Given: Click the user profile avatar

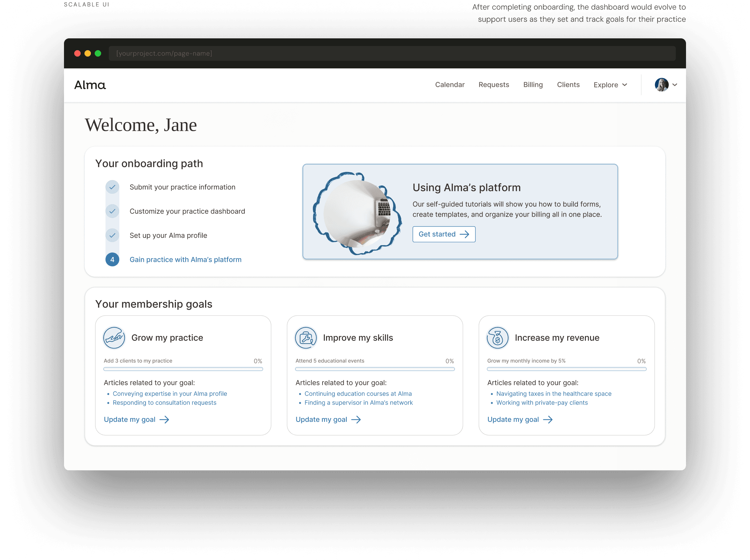Looking at the screenshot, I should 661,85.
